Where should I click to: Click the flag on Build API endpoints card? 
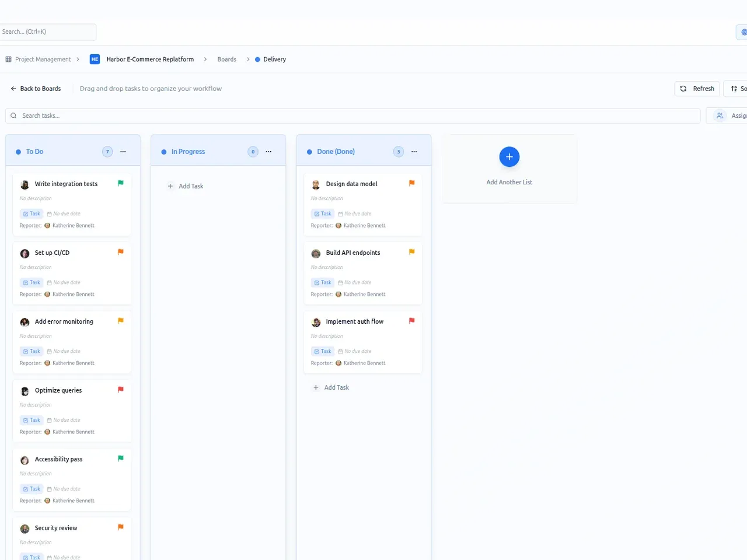click(412, 252)
